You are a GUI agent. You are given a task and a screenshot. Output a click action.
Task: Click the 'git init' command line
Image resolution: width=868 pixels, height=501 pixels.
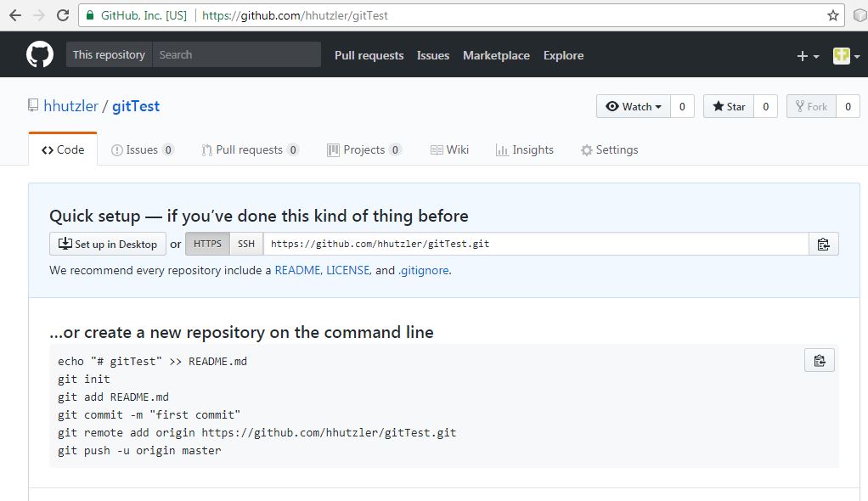coord(83,380)
